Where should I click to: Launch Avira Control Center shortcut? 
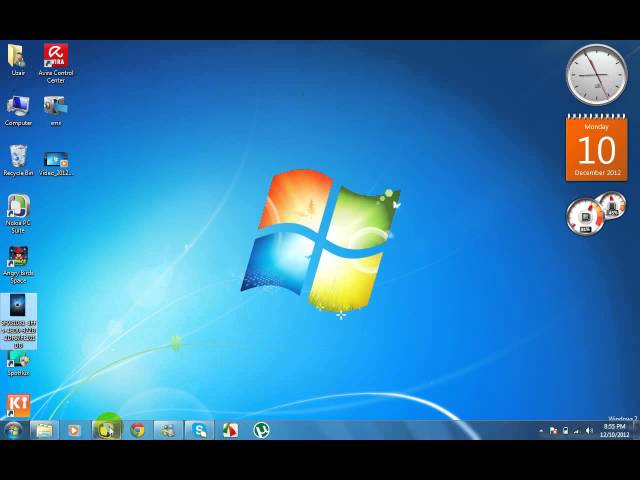(x=56, y=63)
